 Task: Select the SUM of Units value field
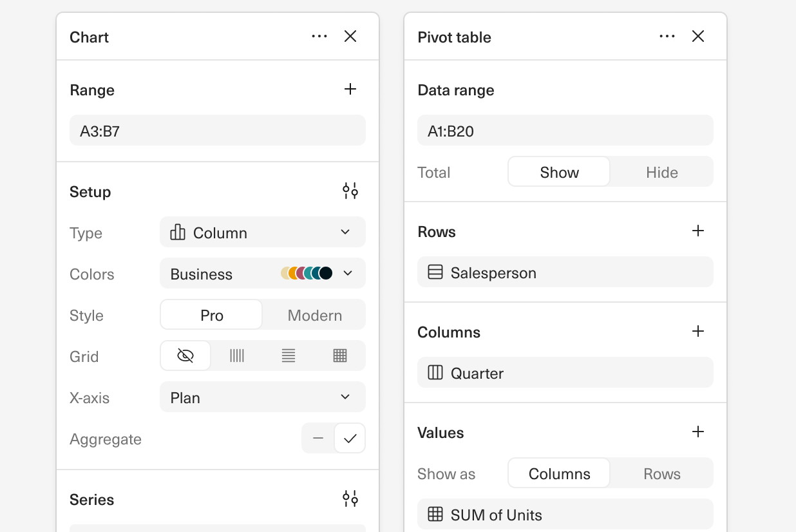pos(565,515)
